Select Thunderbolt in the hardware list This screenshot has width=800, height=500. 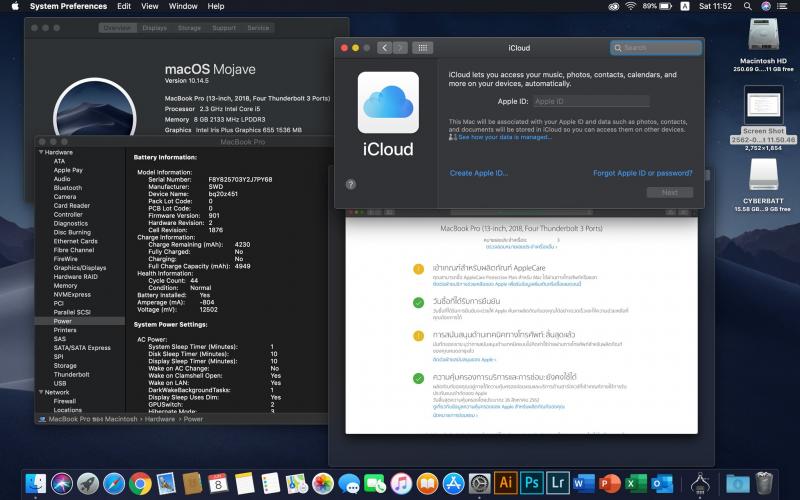pos(72,374)
